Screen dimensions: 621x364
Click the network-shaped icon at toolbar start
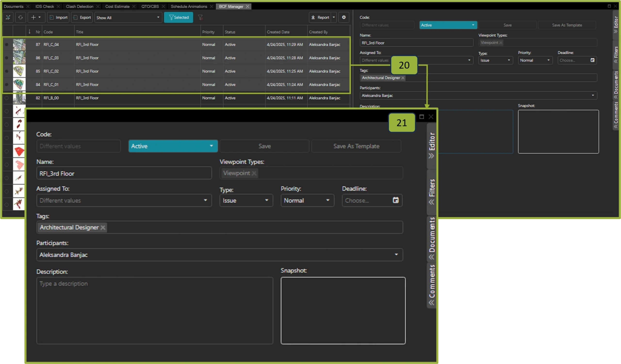(8, 17)
